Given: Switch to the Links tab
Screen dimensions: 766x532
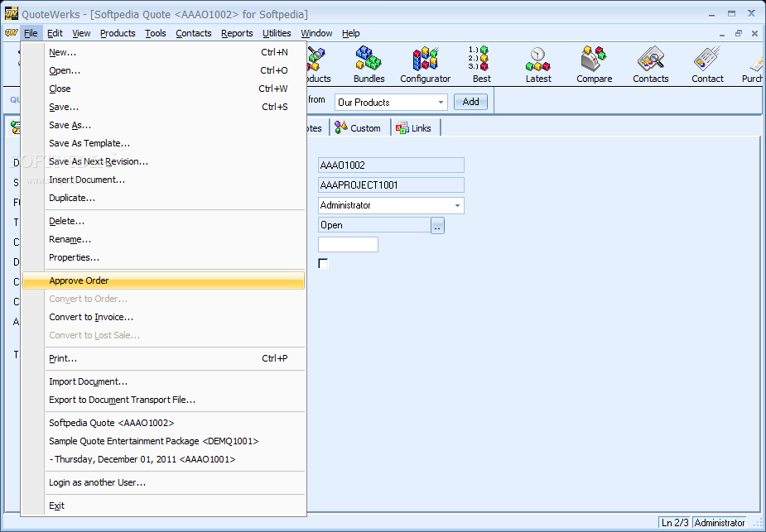Looking at the screenshot, I should [x=417, y=128].
